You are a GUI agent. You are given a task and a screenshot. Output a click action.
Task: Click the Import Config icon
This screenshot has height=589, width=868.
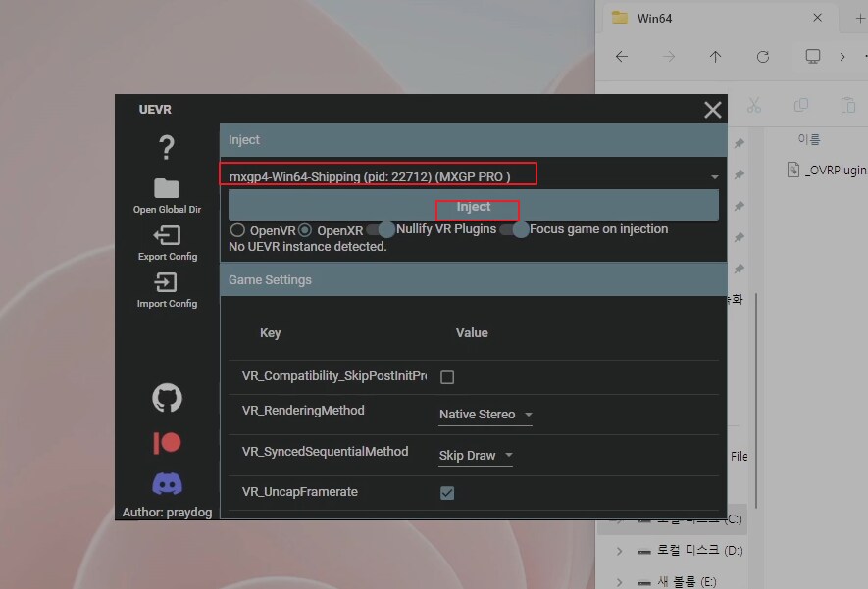(x=167, y=282)
